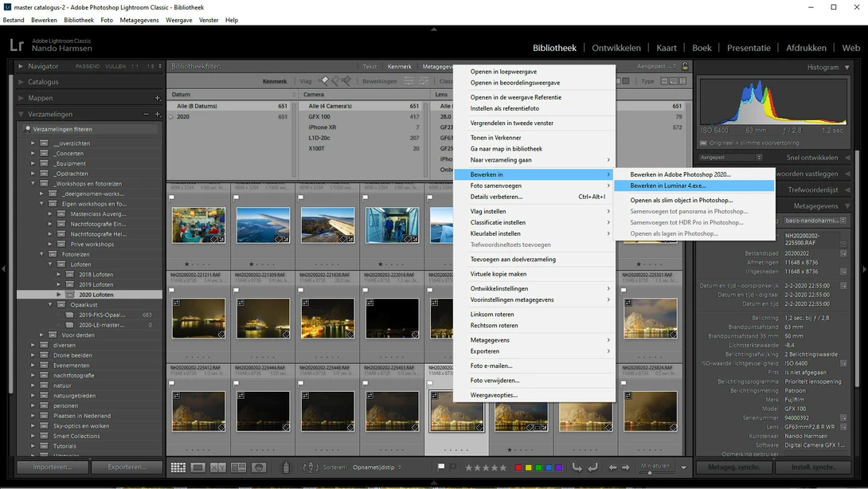Apply red color label swatch

pos(518,467)
